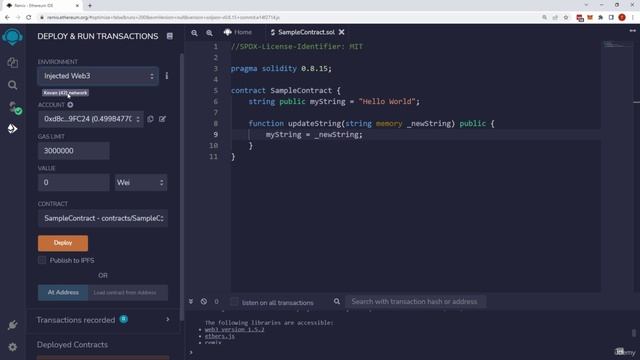This screenshot has height=360, width=640.
Task: Copy the account address to clipboard
Action: click(150, 119)
